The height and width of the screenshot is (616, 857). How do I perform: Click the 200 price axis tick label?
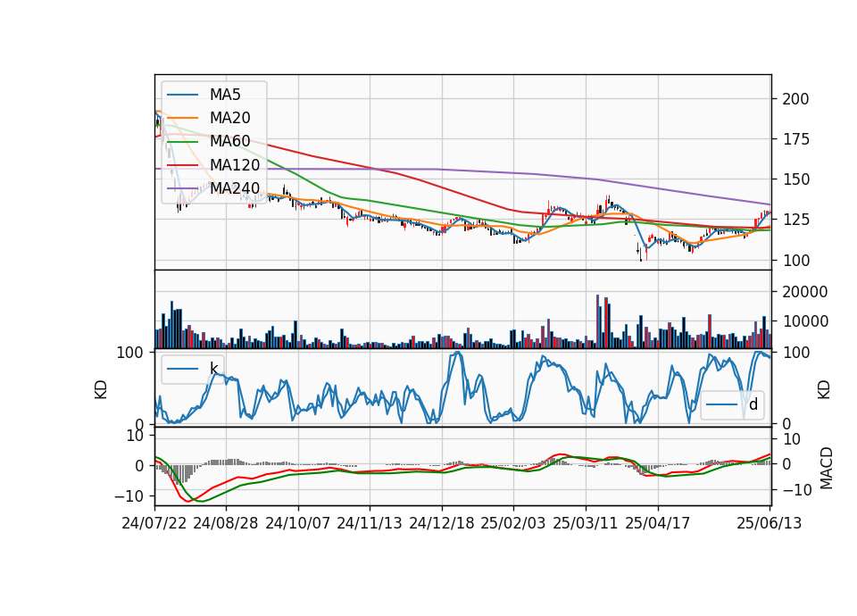coord(795,99)
